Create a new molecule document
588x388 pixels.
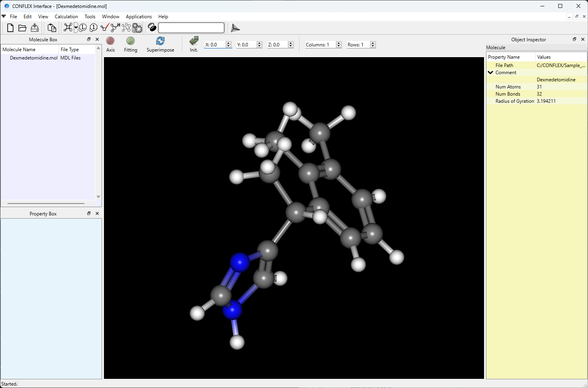pyautogui.click(x=10, y=28)
